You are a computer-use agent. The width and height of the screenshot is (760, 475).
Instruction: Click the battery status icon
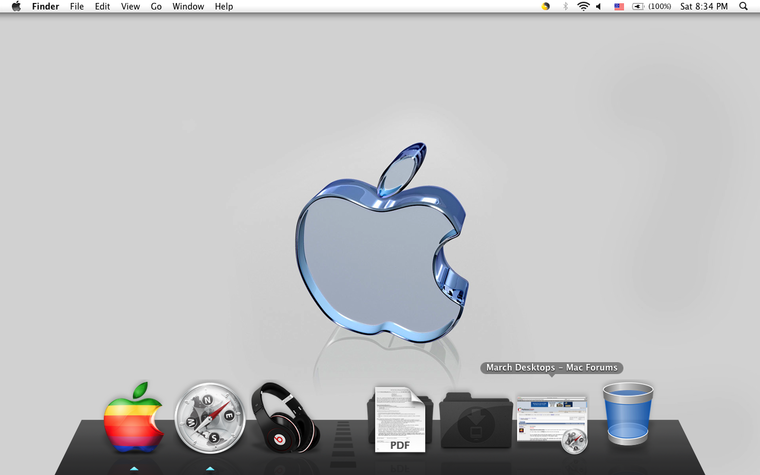tap(638, 6)
